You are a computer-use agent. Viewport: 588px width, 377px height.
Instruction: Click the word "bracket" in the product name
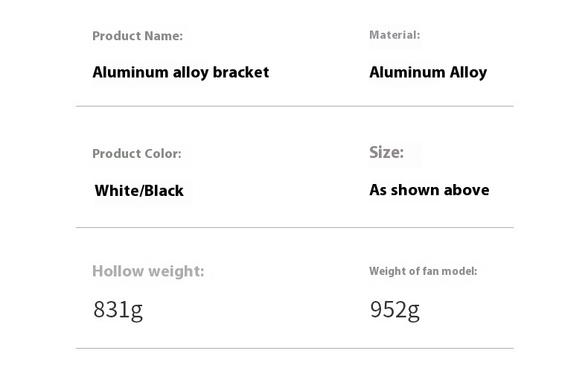point(241,72)
